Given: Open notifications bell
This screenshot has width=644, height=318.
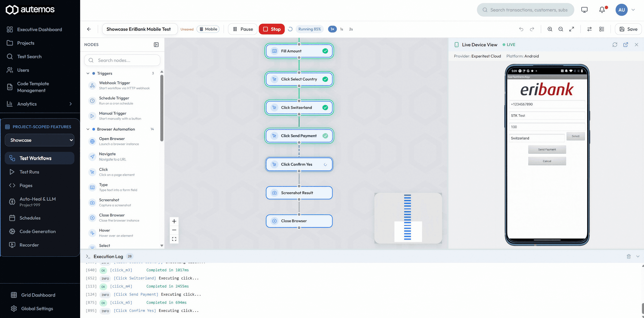Looking at the screenshot, I should 602,10.
